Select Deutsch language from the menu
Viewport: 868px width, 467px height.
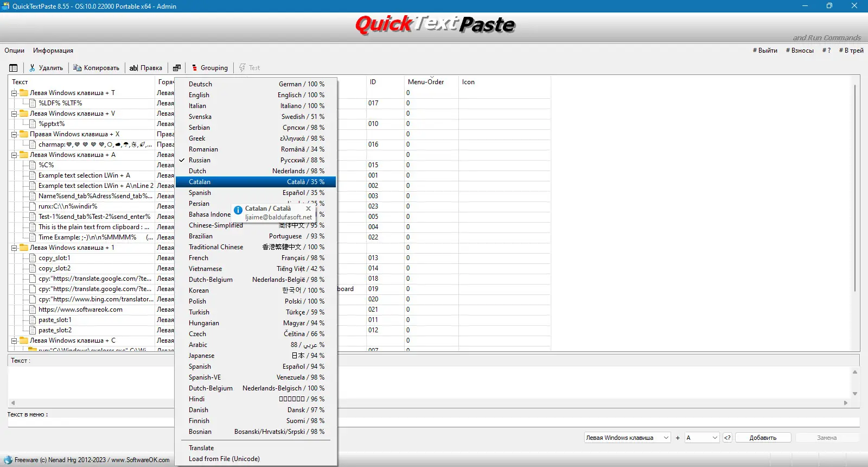tap(256, 84)
